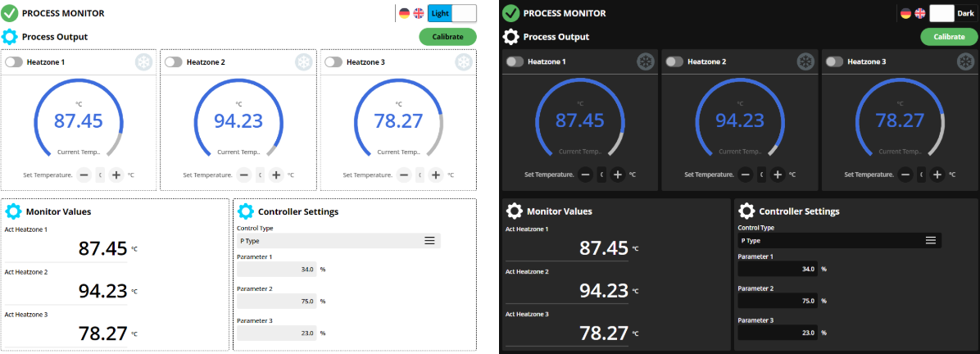The height and width of the screenshot is (354, 980).
Task: Decrease Heatzone 3 set temperature, dark panel
Action: coord(905,175)
